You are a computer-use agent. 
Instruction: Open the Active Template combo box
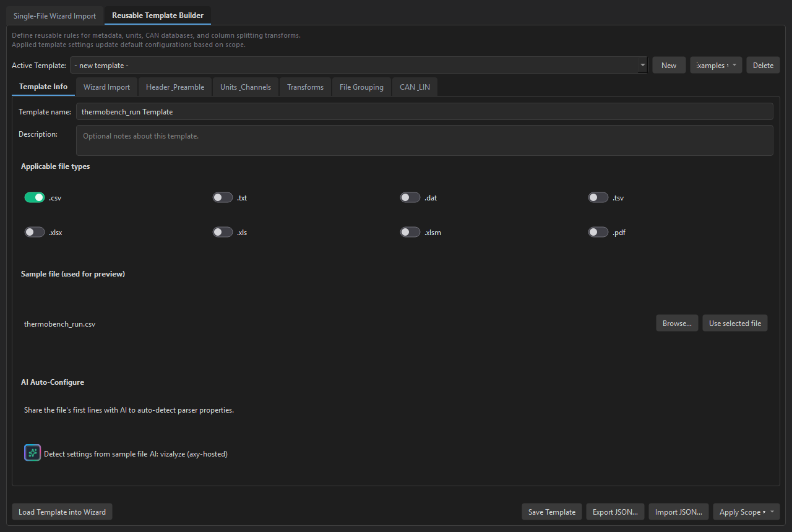359,65
